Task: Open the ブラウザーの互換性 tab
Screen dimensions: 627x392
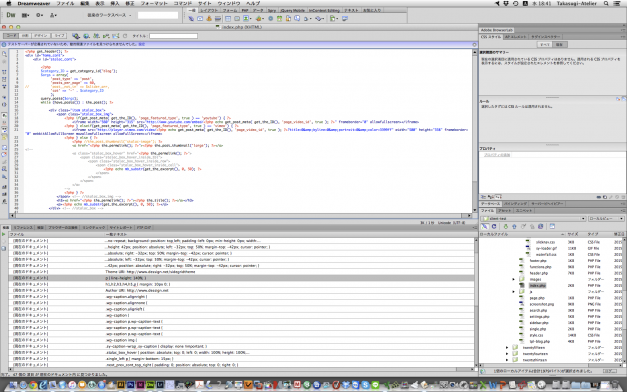Action: (x=63, y=228)
